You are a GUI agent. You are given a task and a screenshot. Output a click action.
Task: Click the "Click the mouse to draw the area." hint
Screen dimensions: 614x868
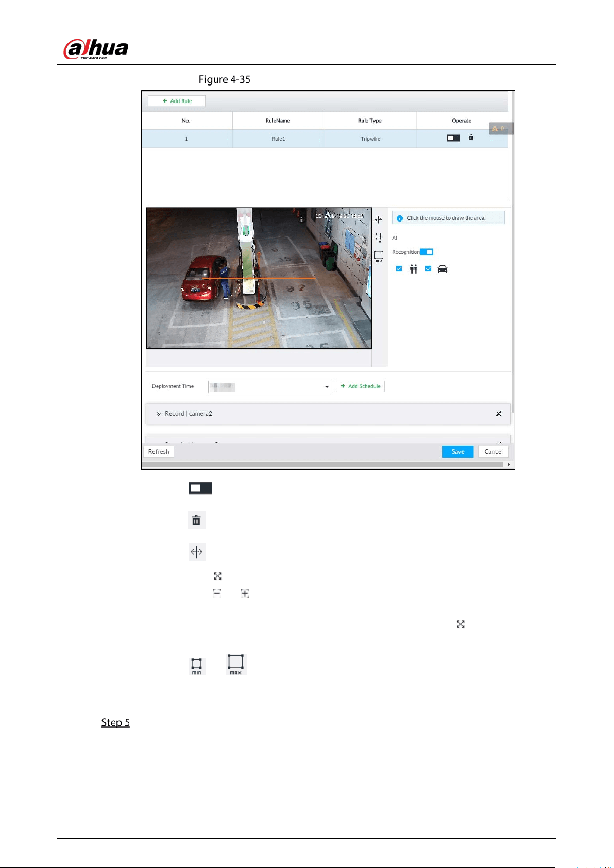(x=446, y=218)
